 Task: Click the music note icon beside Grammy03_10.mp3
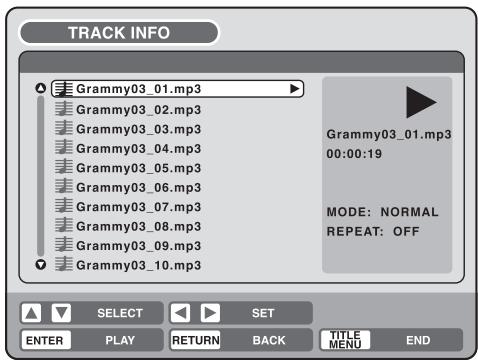(64, 264)
